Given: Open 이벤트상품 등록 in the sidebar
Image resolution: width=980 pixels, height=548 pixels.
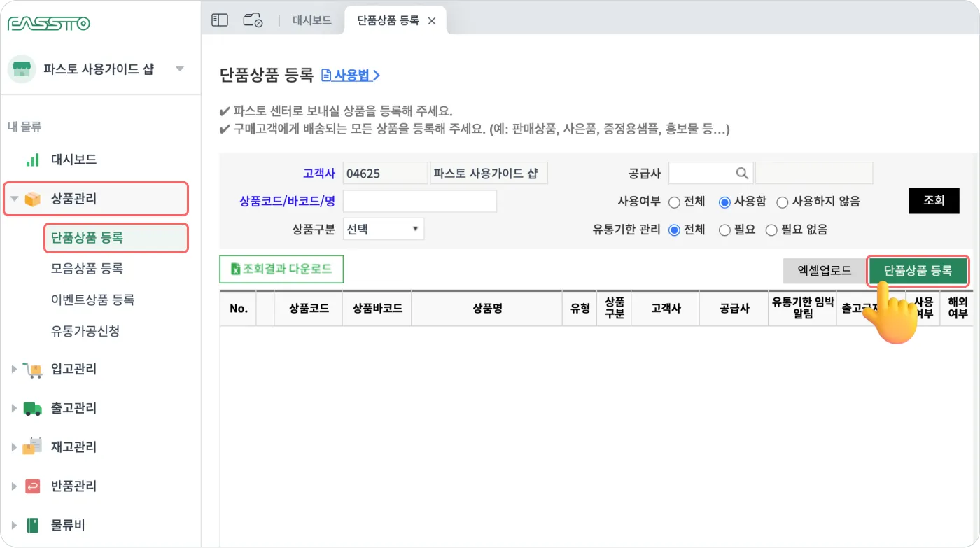Looking at the screenshot, I should click(x=92, y=300).
